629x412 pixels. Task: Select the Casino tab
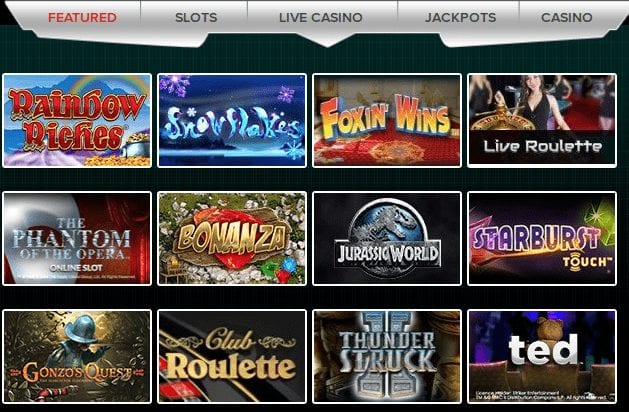tap(566, 18)
